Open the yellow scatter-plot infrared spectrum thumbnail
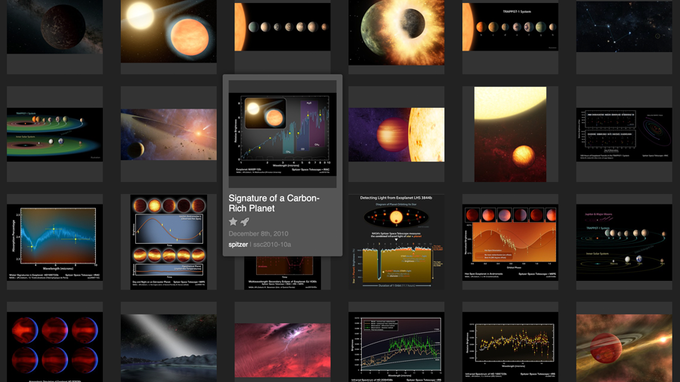680x382 pixels. point(510,347)
